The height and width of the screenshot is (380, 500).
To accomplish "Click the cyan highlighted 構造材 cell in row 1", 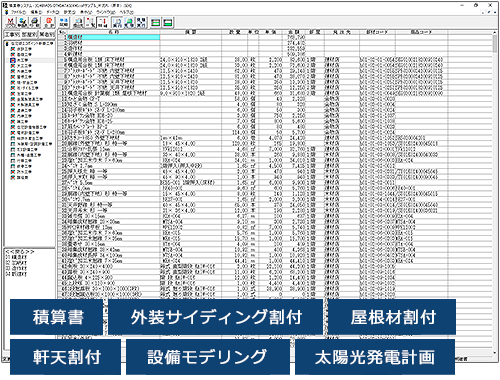I will click(x=113, y=37).
